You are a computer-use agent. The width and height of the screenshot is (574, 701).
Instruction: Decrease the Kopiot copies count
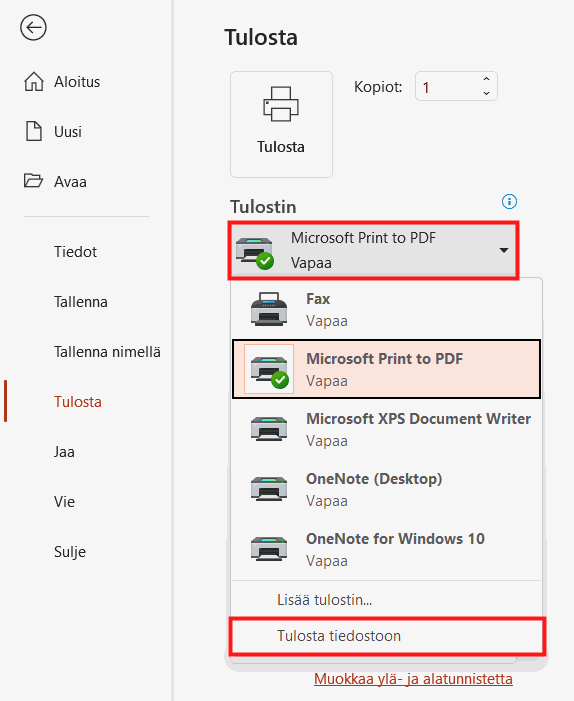tap(486, 93)
